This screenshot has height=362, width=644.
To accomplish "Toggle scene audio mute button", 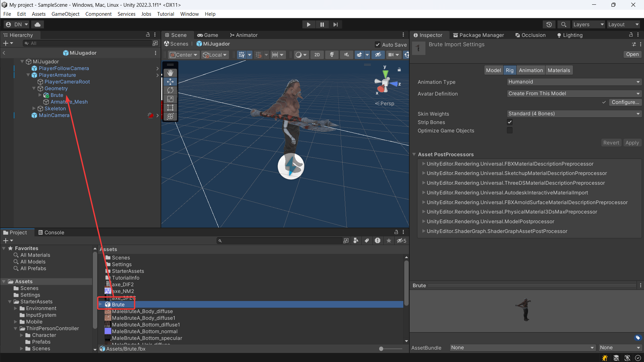I will [x=346, y=55].
